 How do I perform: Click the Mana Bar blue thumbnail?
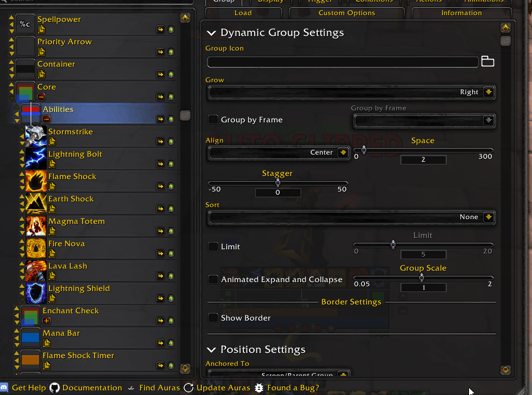pos(31,337)
